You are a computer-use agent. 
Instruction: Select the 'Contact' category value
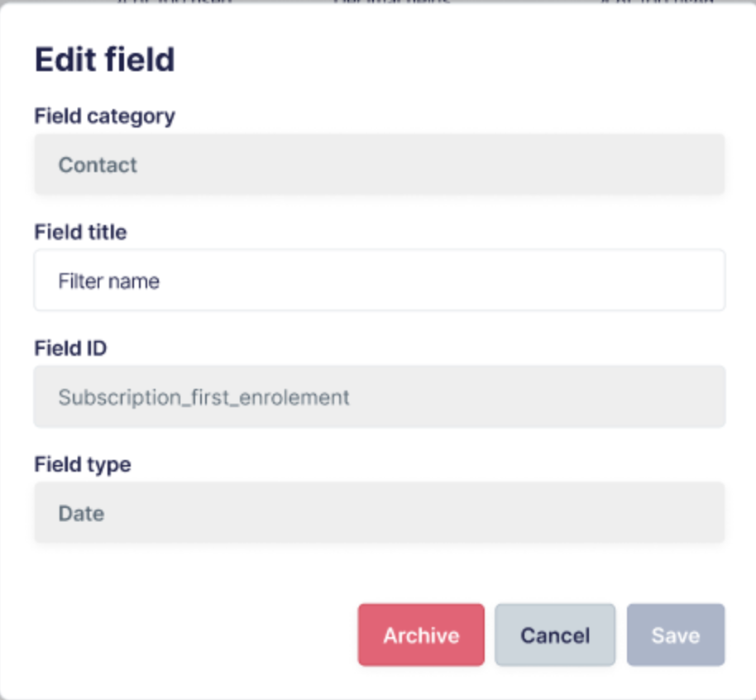point(98,165)
